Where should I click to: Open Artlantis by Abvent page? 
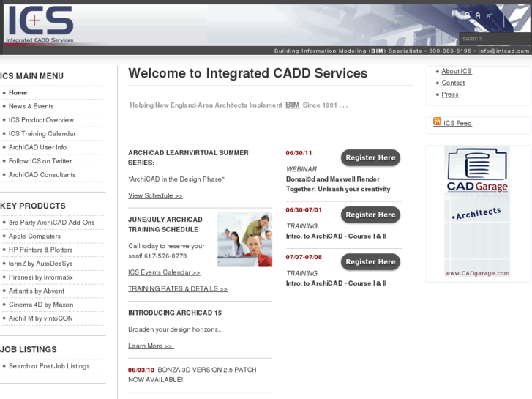click(x=37, y=291)
